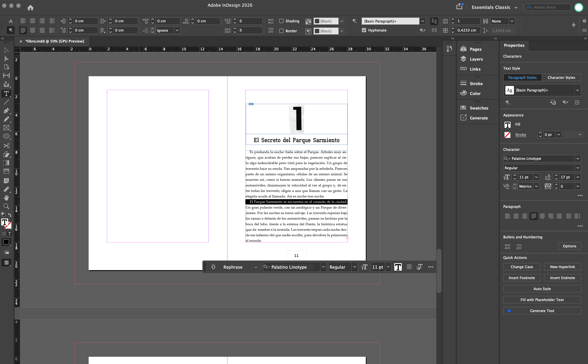The width and height of the screenshot is (588, 364).
Task: Select the Rectangle Frame tool
Action: [7, 128]
